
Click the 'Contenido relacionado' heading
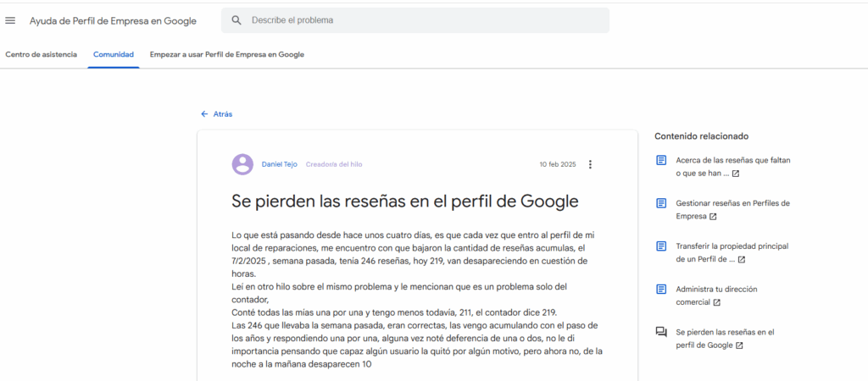tap(701, 136)
